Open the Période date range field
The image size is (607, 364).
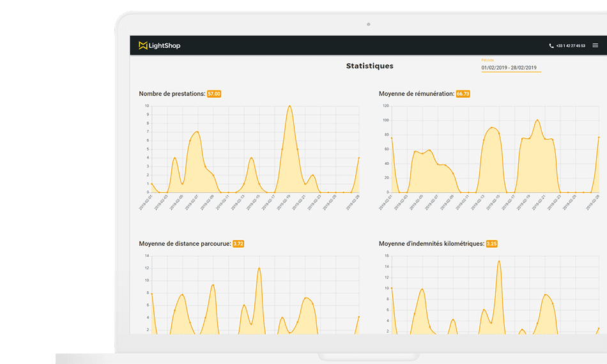(x=511, y=68)
